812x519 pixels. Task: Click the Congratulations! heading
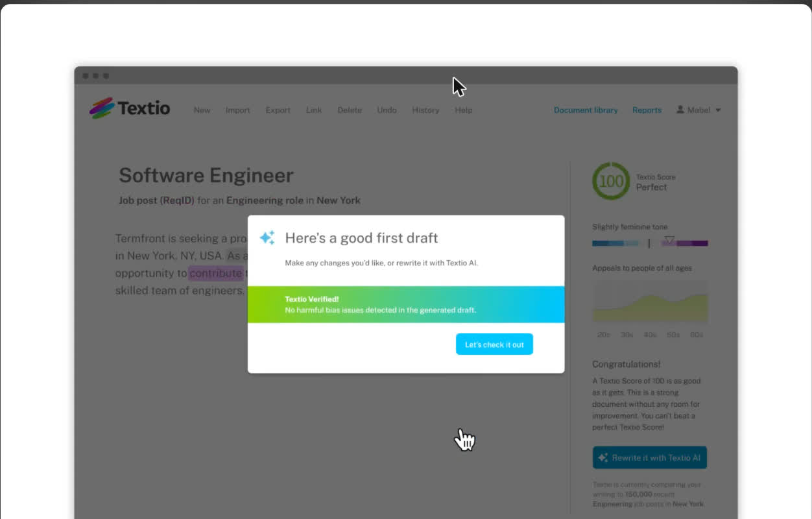(627, 365)
